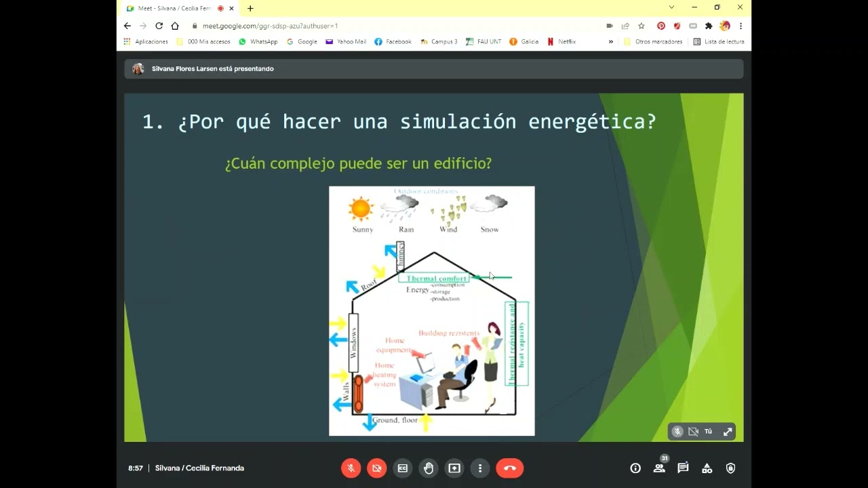Click the camera permission icon in address bar
Image resolution: width=868 pixels, height=488 pixels.
(x=610, y=26)
